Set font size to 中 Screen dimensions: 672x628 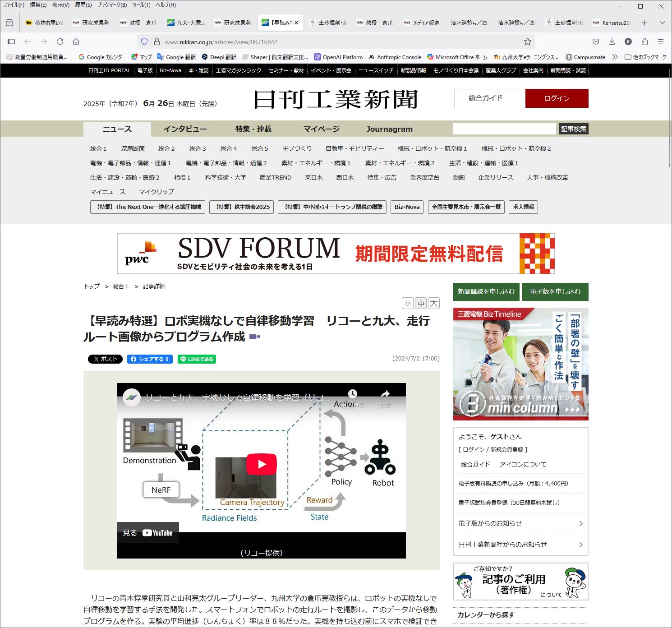(x=421, y=303)
